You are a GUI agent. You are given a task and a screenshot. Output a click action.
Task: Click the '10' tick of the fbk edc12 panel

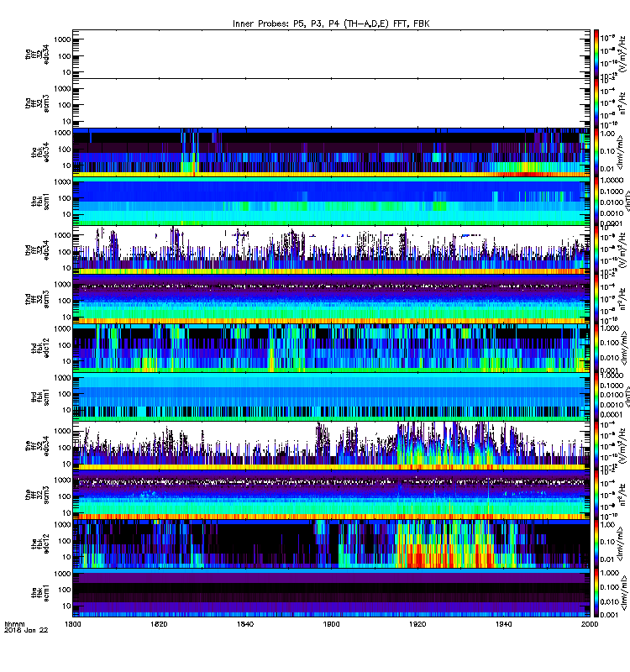pyautogui.click(x=66, y=557)
